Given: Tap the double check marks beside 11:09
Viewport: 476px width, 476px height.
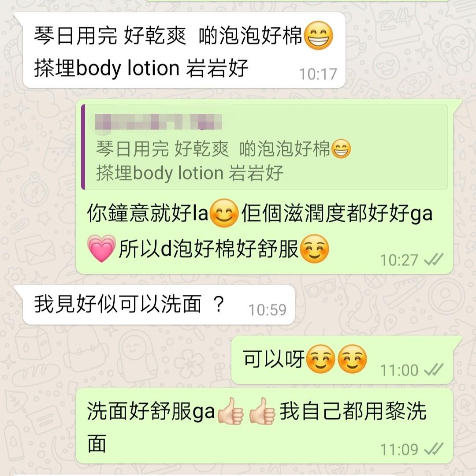Looking at the screenshot, I should (x=434, y=449).
